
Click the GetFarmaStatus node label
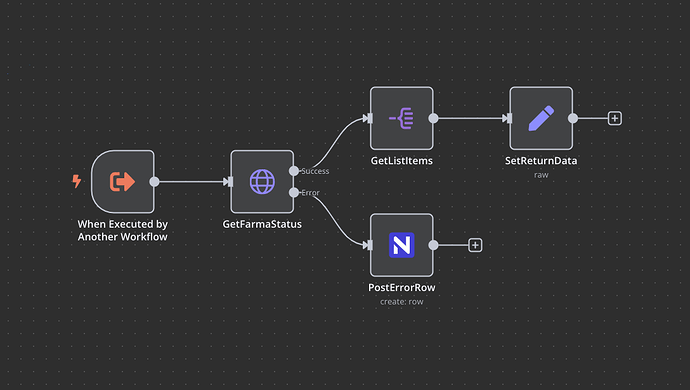pos(262,224)
